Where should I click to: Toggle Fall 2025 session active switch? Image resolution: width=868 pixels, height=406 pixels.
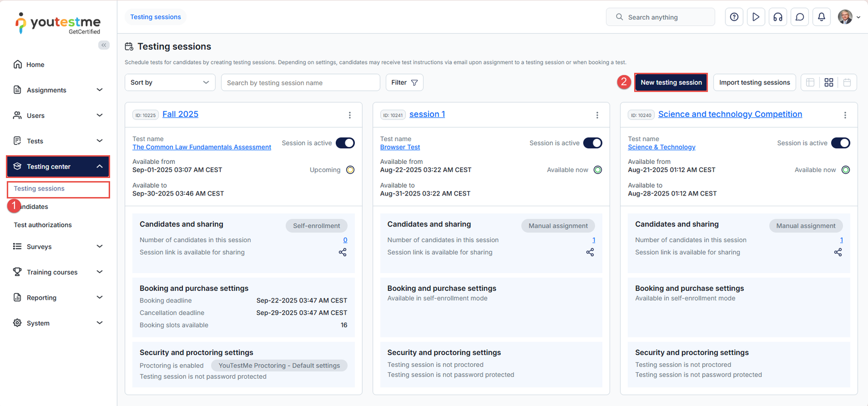click(345, 143)
